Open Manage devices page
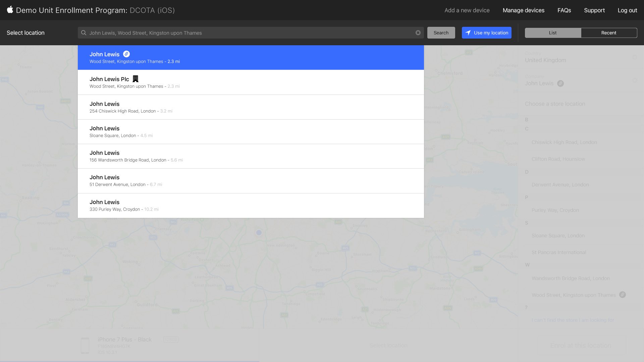 click(523, 10)
